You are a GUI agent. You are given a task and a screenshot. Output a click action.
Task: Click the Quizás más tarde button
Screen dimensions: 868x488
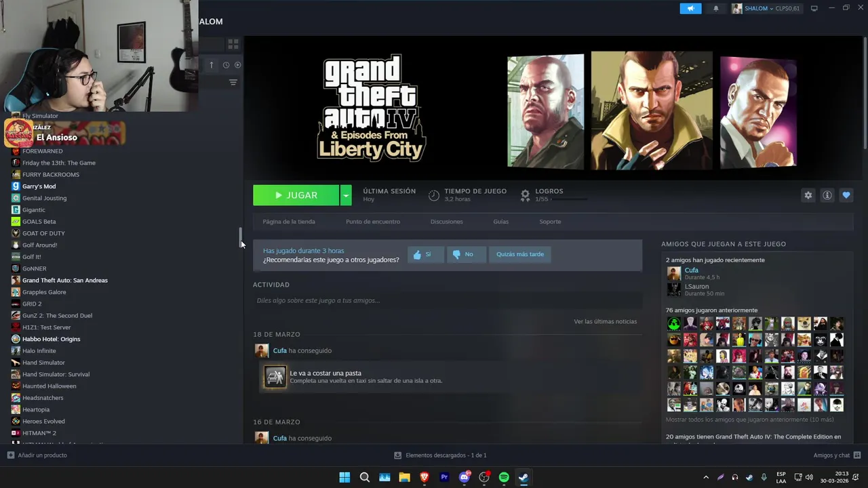pos(520,254)
